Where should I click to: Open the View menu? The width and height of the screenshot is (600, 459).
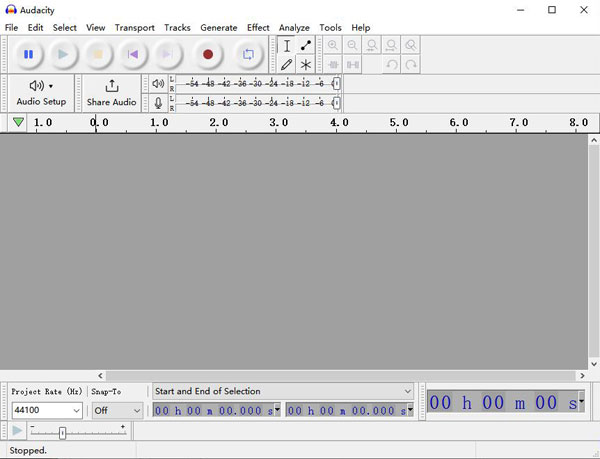click(95, 28)
